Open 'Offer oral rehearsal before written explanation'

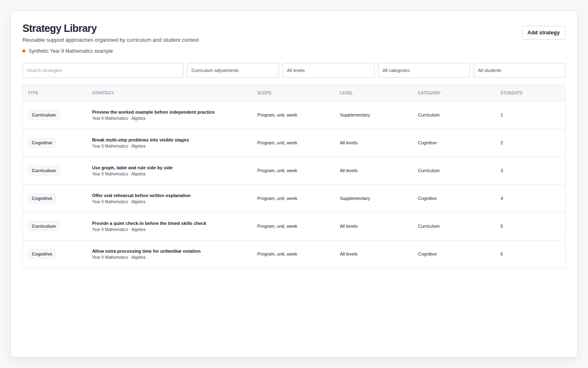pyautogui.click(x=141, y=195)
